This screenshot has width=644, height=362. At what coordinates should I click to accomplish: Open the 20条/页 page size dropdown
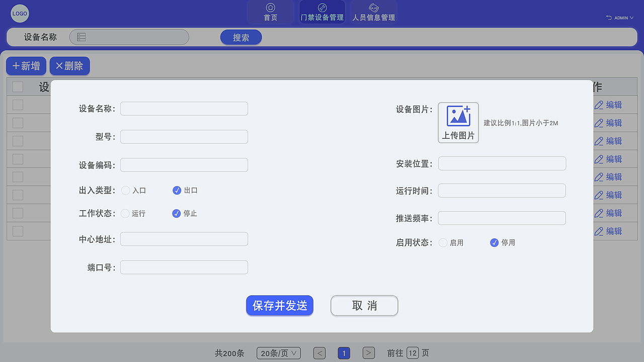pyautogui.click(x=278, y=353)
